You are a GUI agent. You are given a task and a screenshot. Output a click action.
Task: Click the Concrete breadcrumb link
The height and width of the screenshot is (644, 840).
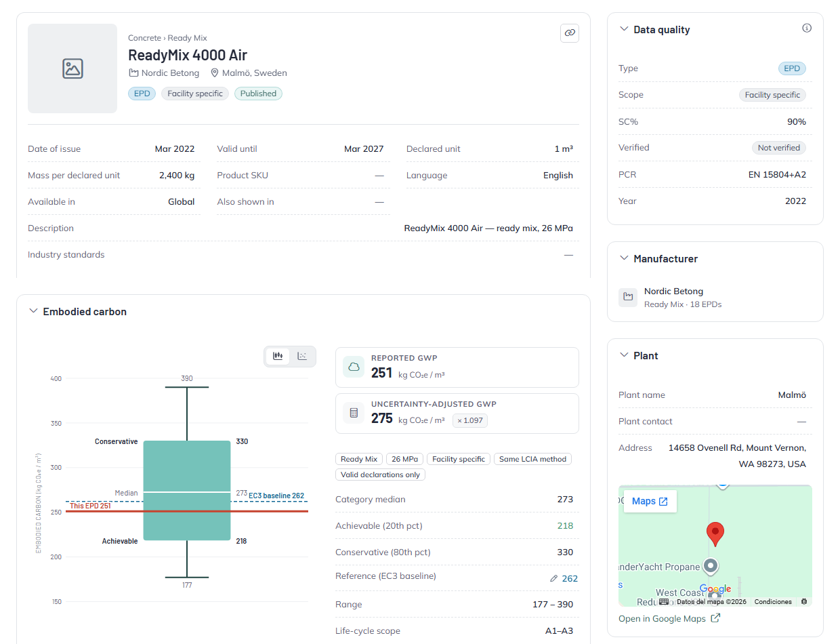[144, 38]
